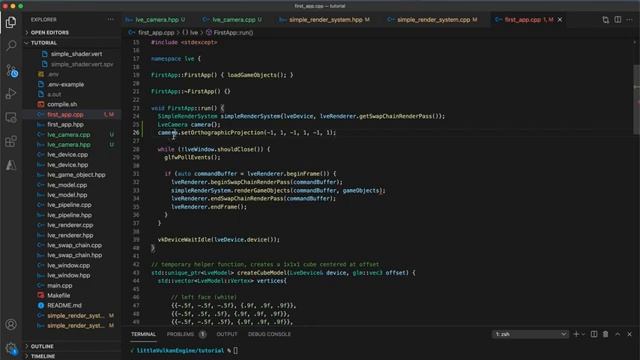This screenshot has width=640, height=360.
Task: Click on the setOrthographicProjection code line
Action: [247, 133]
